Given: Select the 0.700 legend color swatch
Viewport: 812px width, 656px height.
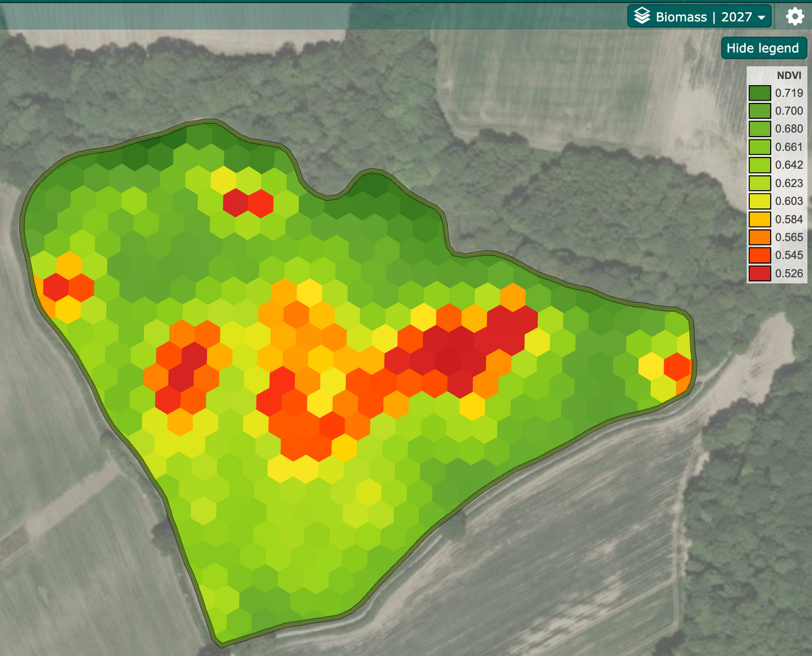Looking at the screenshot, I should click(760, 111).
